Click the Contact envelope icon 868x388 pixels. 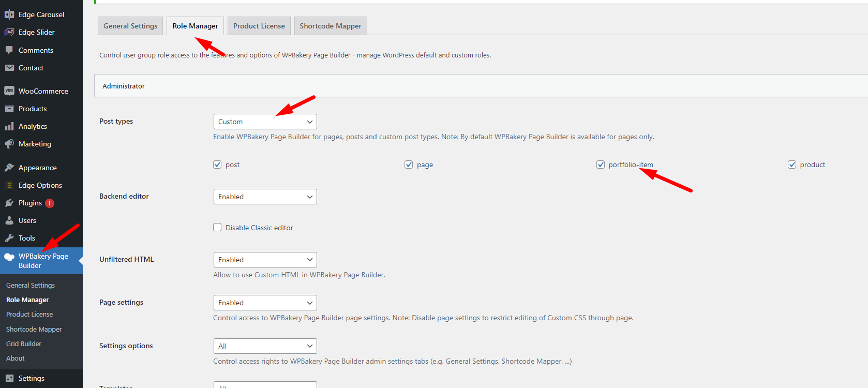point(9,68)
